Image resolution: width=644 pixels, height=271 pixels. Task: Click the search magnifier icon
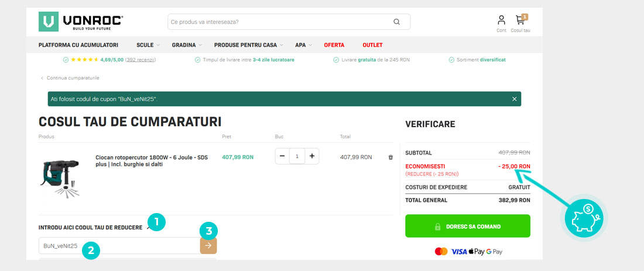(x=396, y=22)
